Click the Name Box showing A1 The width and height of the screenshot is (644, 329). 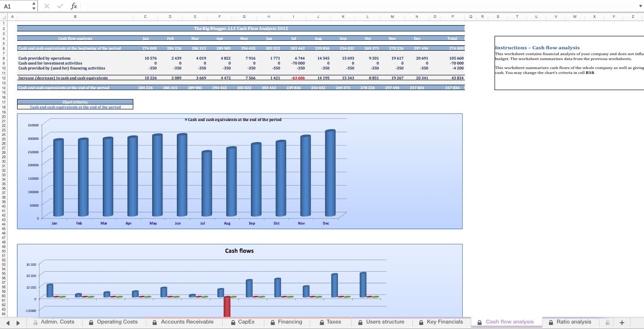[17, 6]
